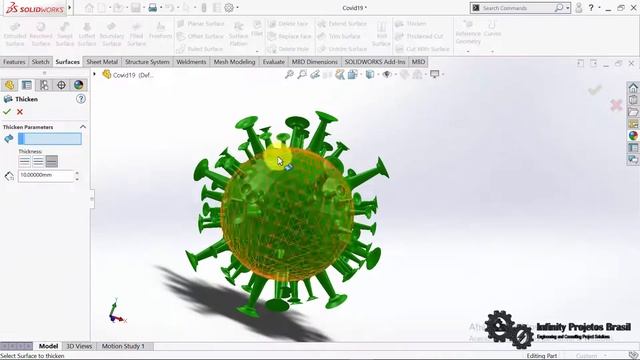Open the 3D Views tab
640x360 pixels.
[x=79, y=346]
